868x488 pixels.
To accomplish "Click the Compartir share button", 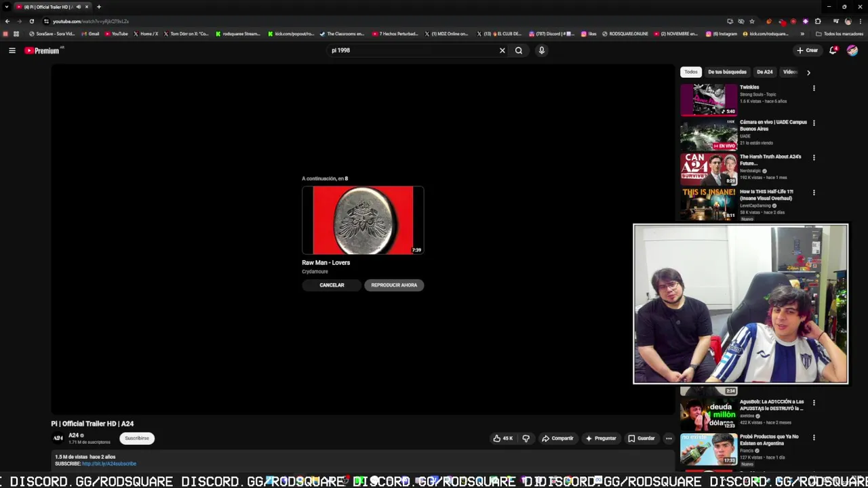I will coord(557,439).
